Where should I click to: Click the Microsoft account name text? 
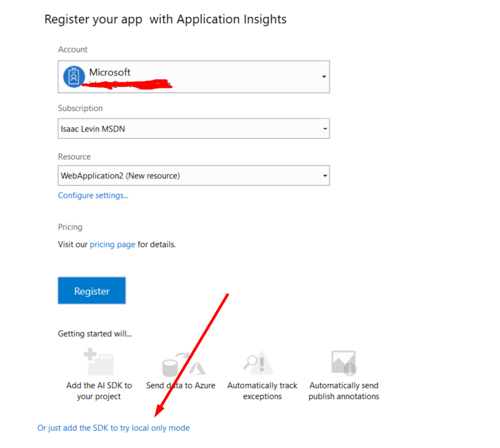coord(110,72)
